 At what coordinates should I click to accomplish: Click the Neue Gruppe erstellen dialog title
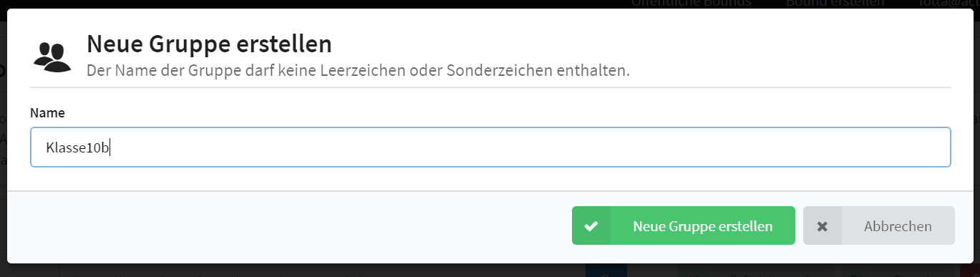[x=209, y=44]
